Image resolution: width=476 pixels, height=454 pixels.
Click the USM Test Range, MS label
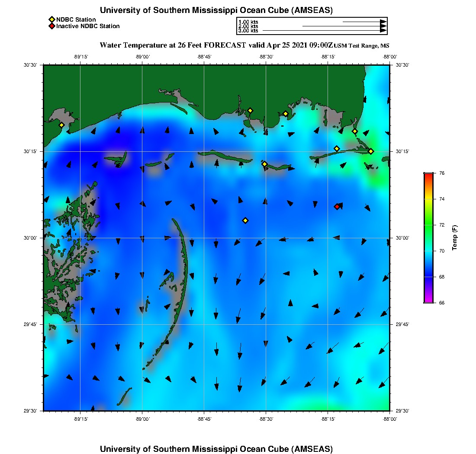[x=362, y=46]
